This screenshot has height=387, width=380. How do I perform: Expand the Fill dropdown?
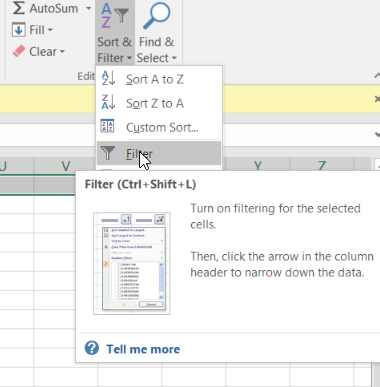tap(50, 30)
